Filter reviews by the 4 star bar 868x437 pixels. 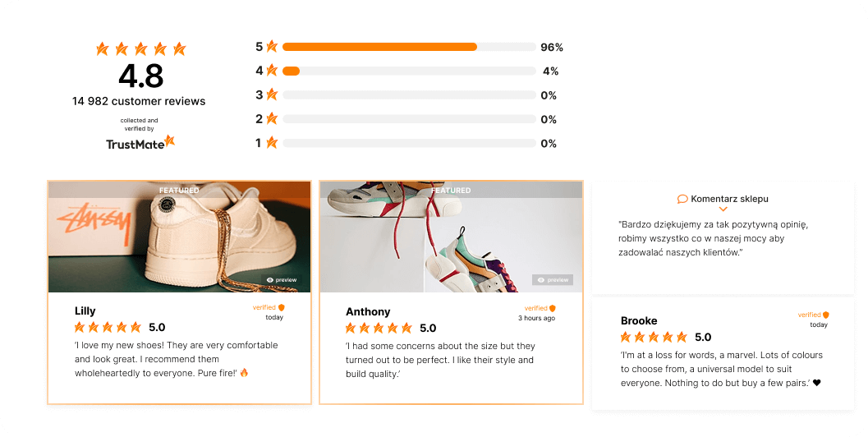pyautogui.click(x=409, y=71)
